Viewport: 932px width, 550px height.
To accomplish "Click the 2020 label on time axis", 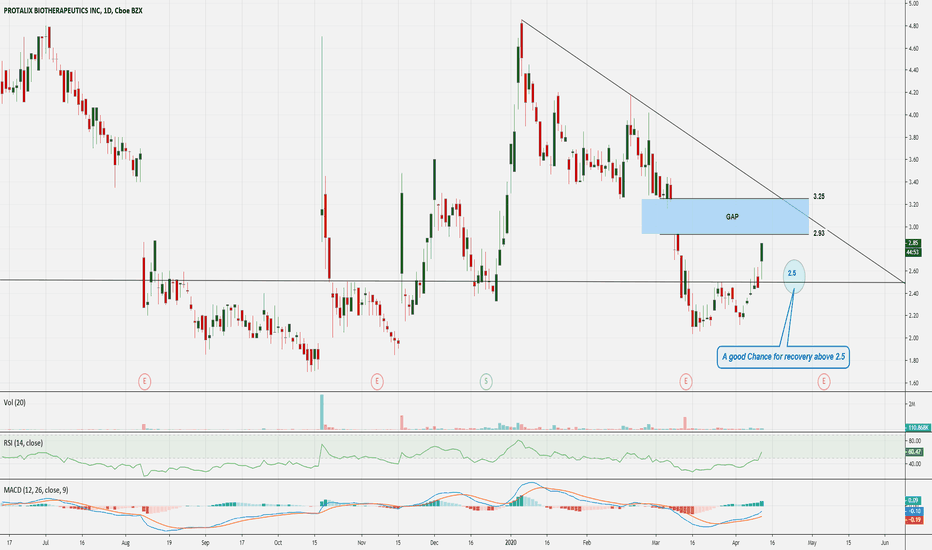I will (511, 543).
